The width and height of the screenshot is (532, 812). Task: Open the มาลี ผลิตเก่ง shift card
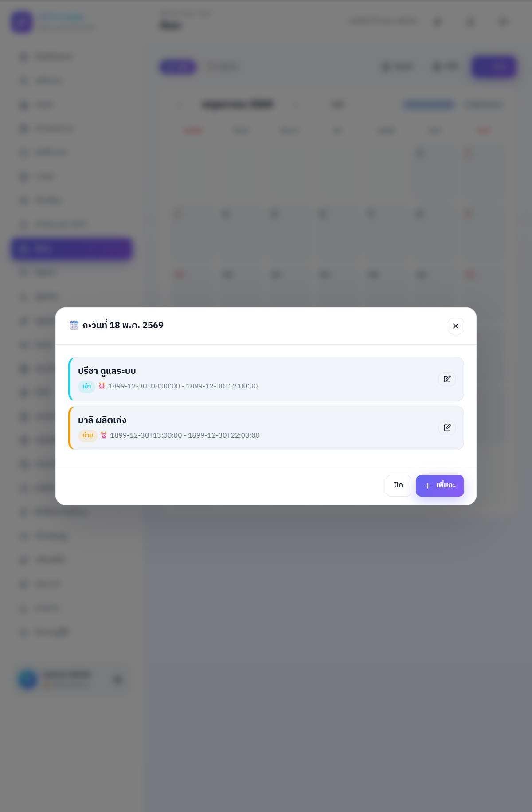coord(266,428)
